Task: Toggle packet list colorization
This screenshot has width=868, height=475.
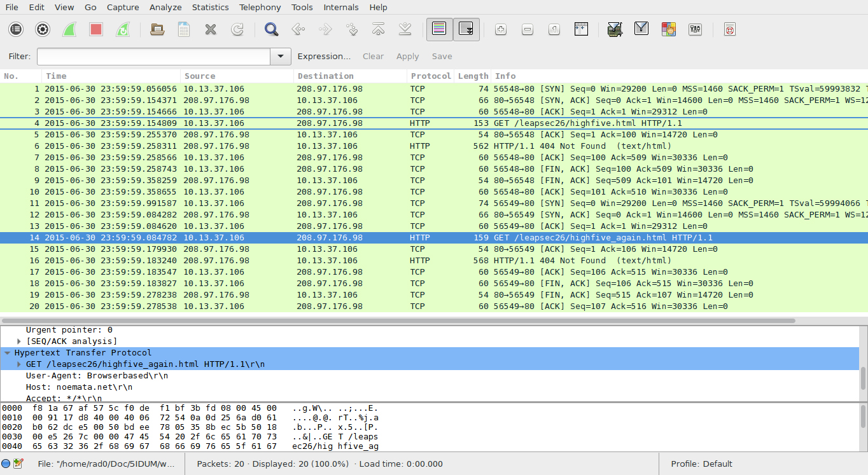Action: (x=439, y=29)
